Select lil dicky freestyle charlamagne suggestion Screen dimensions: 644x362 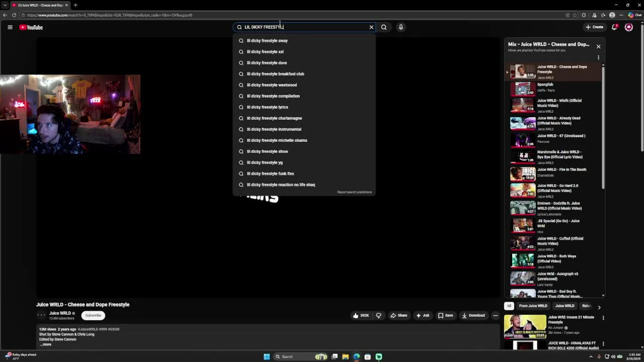point(304,118)
